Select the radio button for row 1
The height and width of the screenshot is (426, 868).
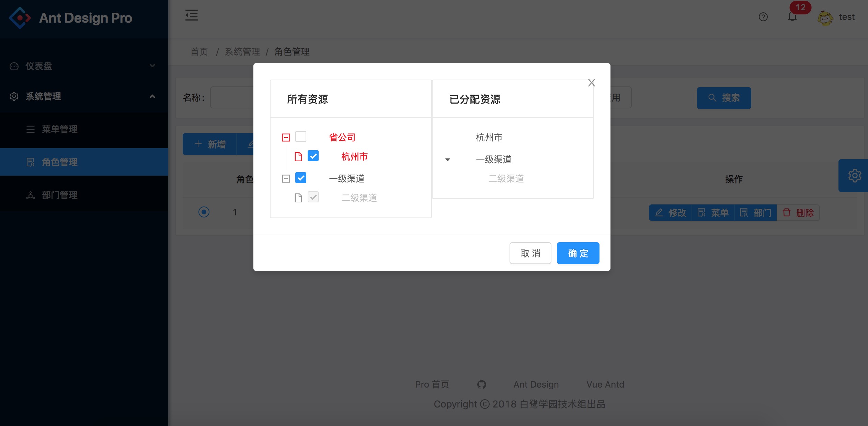point(204,212)
